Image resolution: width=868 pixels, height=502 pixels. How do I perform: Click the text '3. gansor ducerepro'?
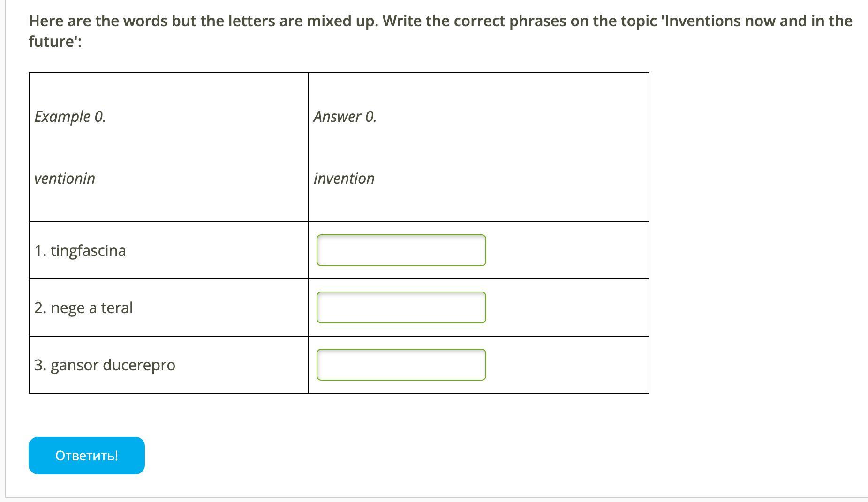(105, 365)
